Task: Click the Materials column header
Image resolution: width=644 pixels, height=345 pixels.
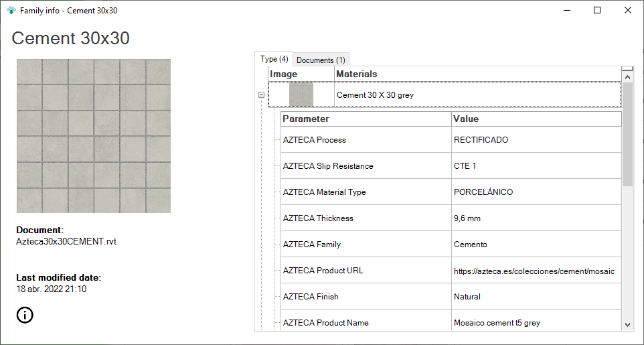Action: tap(478, 74)
